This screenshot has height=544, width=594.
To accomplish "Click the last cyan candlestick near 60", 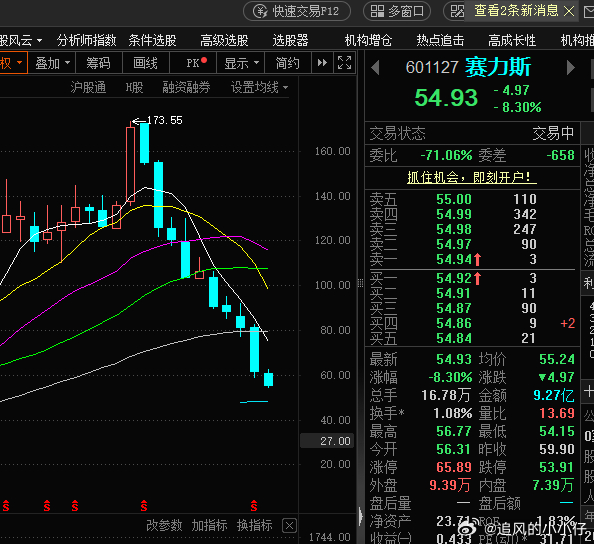I will click(x=269, y=379).
